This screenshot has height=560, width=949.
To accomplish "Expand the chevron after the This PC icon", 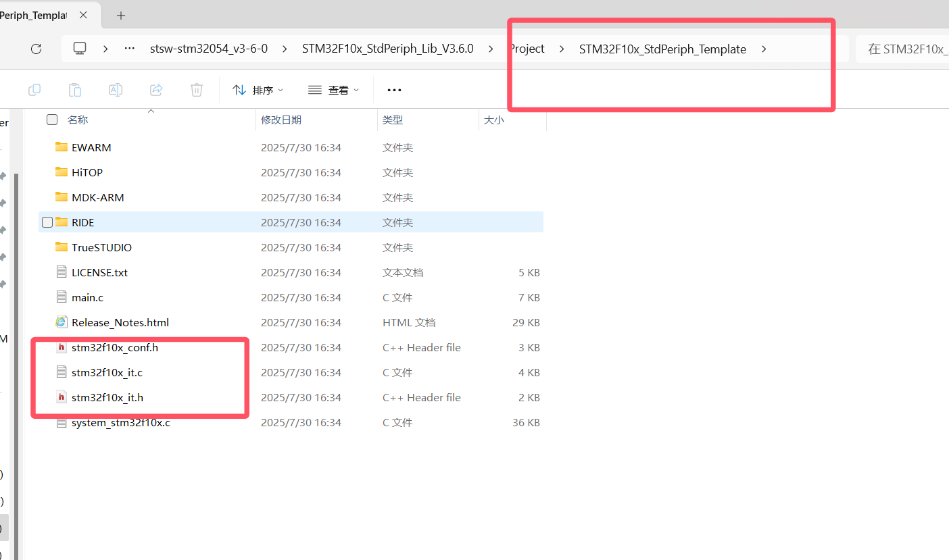I will click(x=105, y=49).
